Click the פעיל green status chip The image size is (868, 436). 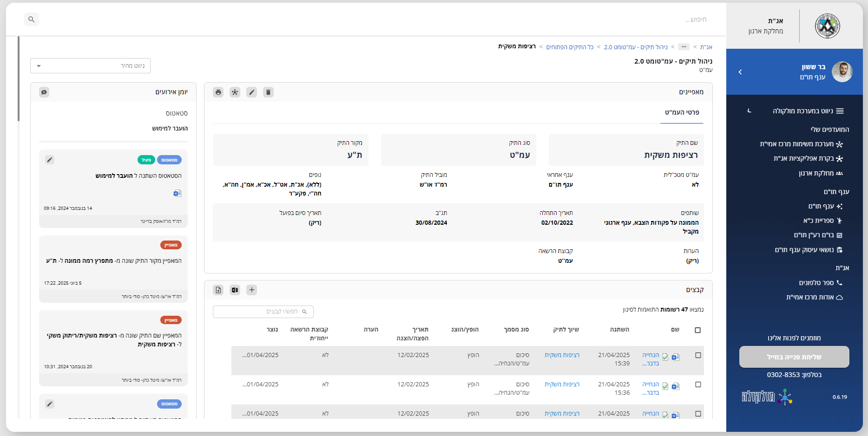pyautogui.click(x=146, y=160)
